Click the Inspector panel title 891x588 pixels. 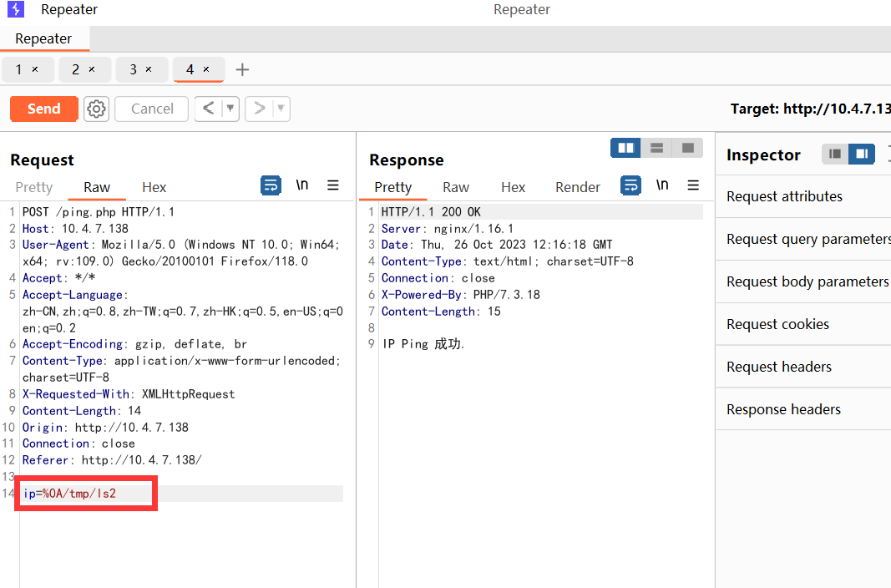763,155
